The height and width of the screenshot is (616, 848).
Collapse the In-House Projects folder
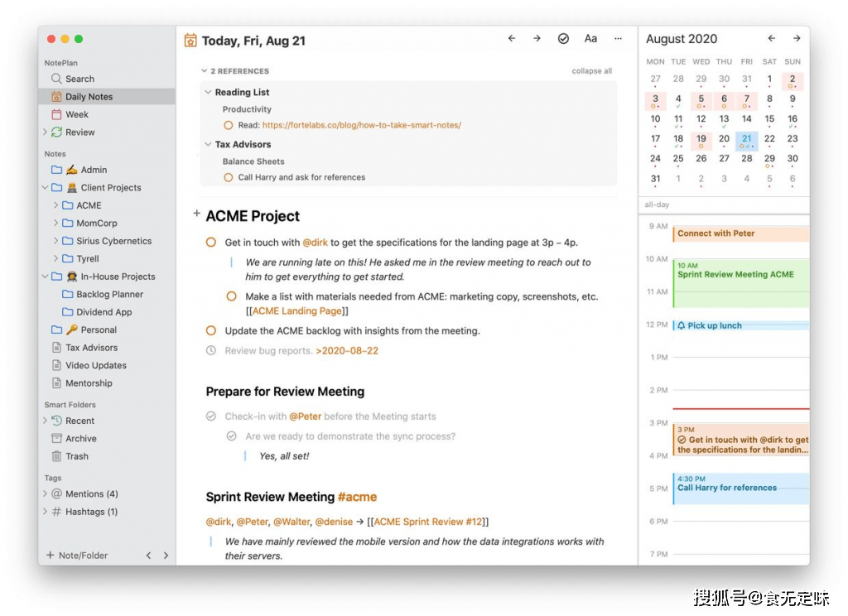point(45,277)
